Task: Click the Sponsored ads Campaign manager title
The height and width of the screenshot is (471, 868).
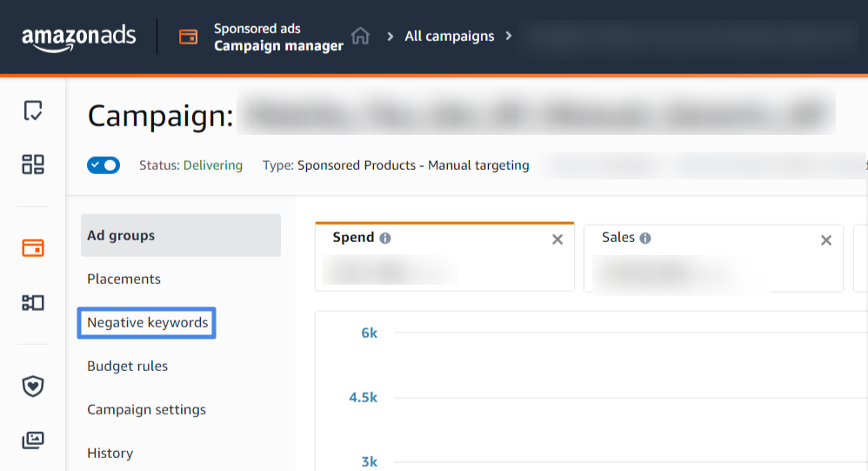Action: coord(278,37)
